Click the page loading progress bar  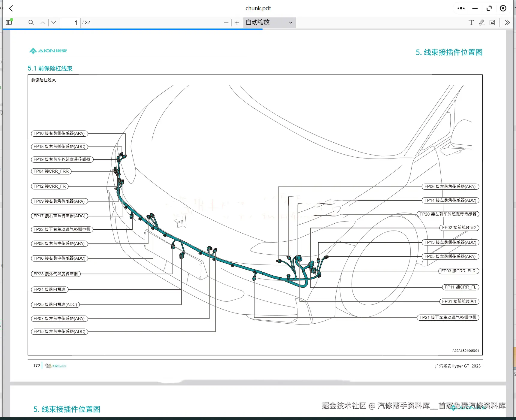(x=133, y=29)
